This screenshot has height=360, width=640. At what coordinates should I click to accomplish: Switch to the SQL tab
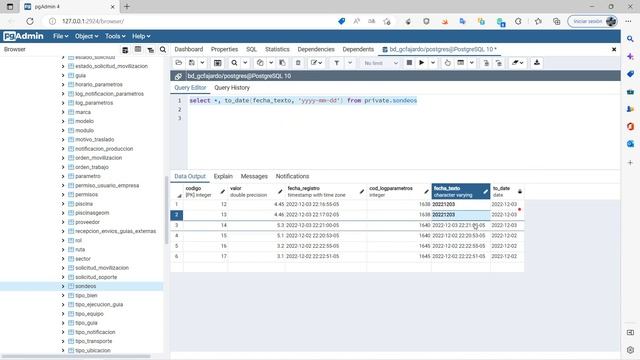click(x=251, y=49)
